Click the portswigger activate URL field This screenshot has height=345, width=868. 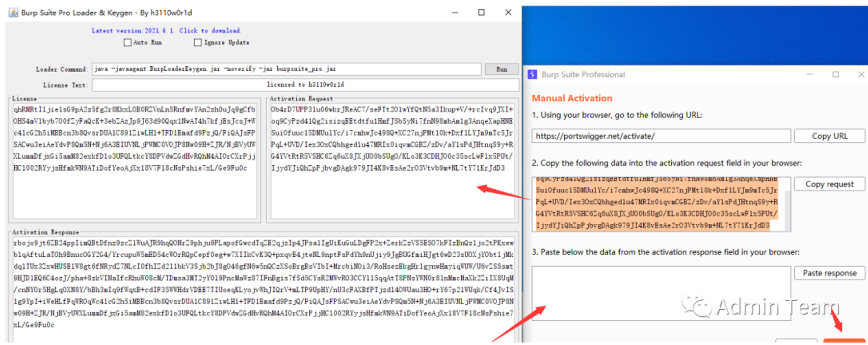pyautogui.click(x=661, y=136)
